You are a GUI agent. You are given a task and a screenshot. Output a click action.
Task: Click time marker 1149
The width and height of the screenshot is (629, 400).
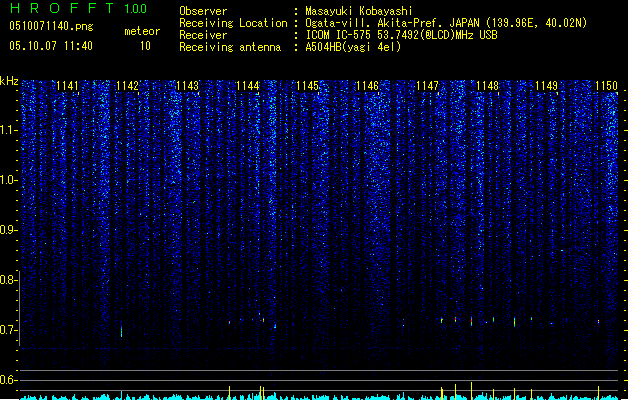(x=546, y=86)
